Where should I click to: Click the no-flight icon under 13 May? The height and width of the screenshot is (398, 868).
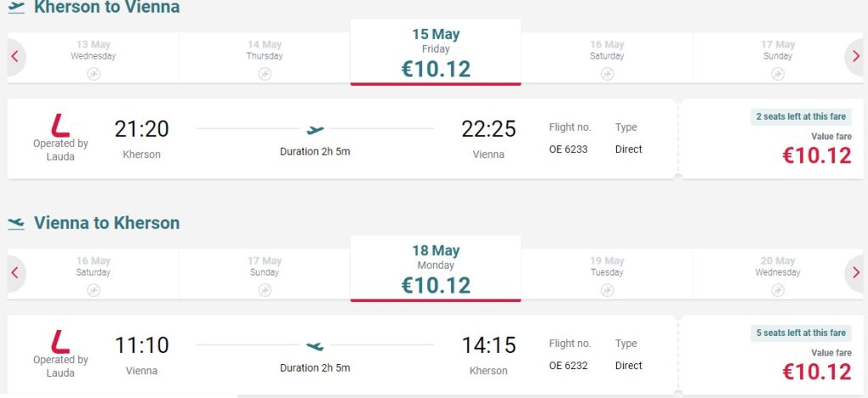click(x=93, y=74)
